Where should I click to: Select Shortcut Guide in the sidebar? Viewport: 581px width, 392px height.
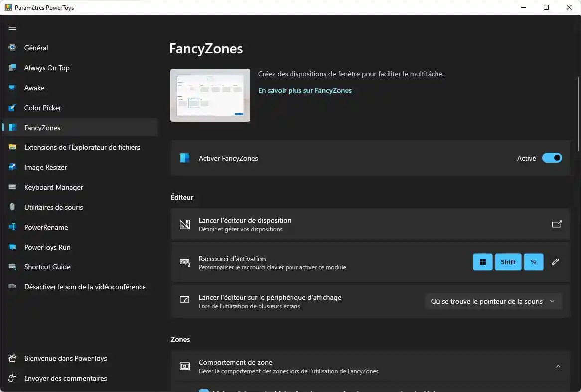pos(80,267)
